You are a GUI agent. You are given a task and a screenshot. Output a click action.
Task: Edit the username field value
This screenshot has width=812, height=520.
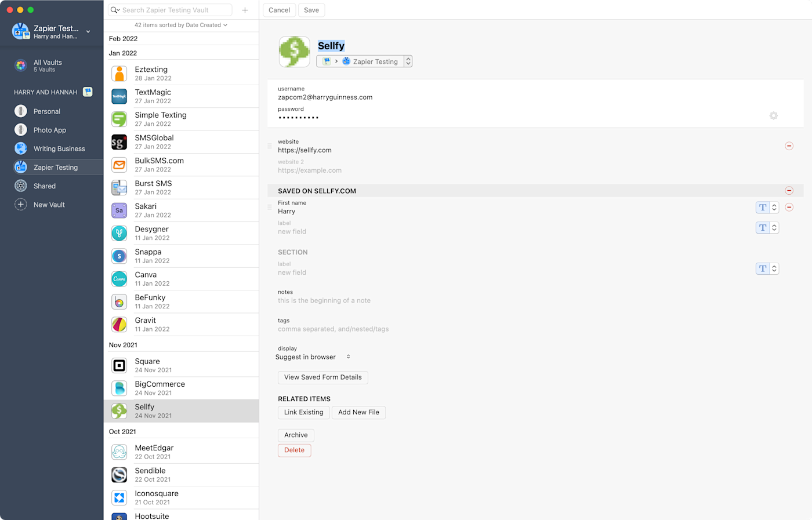(325, 97)
